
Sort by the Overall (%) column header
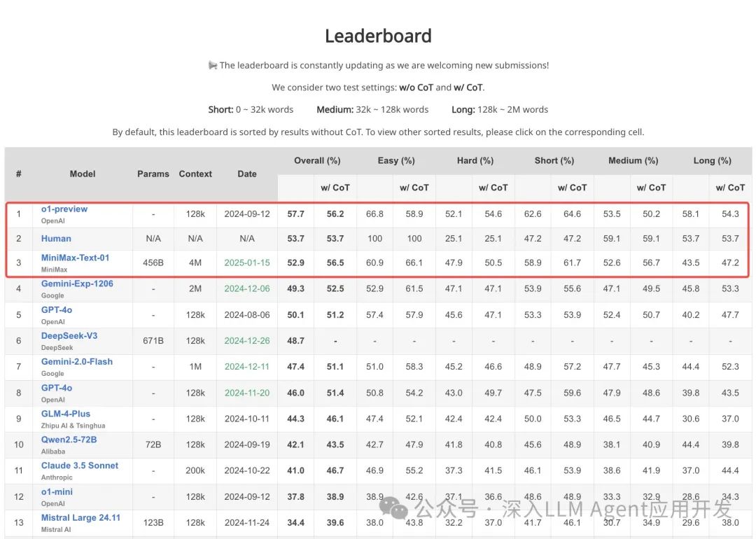click(317, 160)
